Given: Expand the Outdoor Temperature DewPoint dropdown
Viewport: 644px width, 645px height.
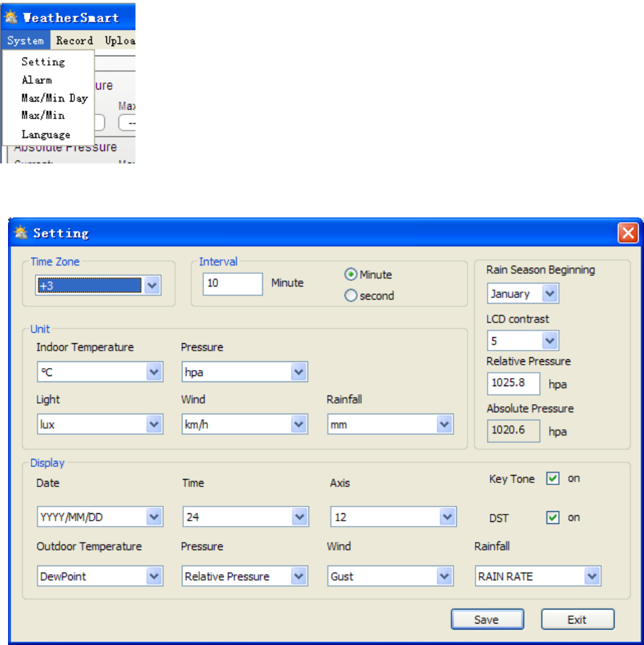Looking at the screenshot, I should pos(154,576).
